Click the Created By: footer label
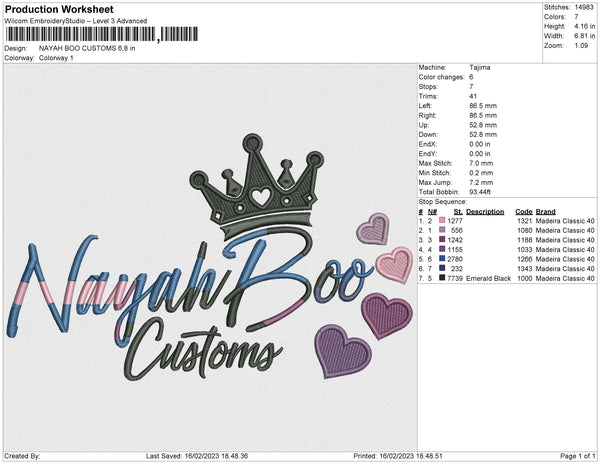The width and height of the screenshot is (600, 464). [22, 456]
